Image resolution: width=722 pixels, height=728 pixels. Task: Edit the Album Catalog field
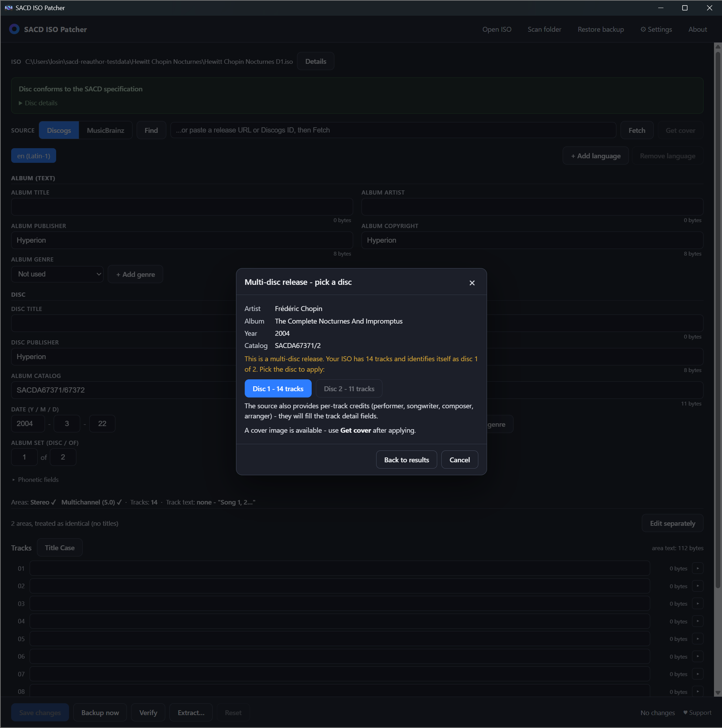tap(124, 390)
